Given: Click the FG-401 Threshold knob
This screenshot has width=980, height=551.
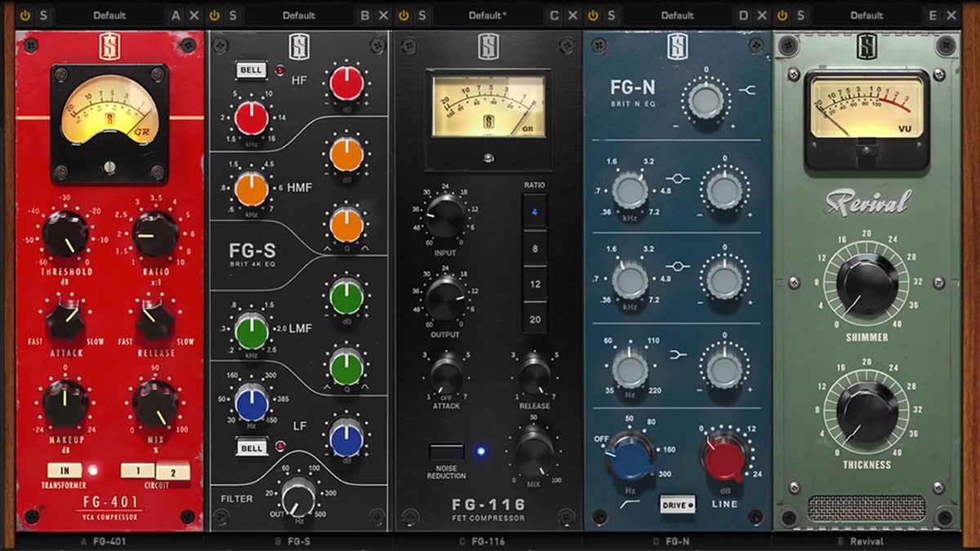Looking at the screenshot, I should point(65,234).
